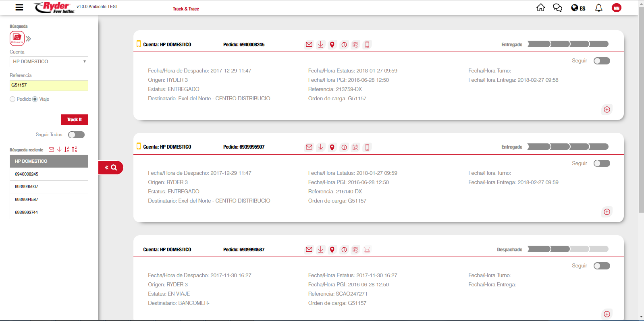The height and width of the screenshot is (321, 644).
Task: Open the ES language selector
Action: [578, 8]
